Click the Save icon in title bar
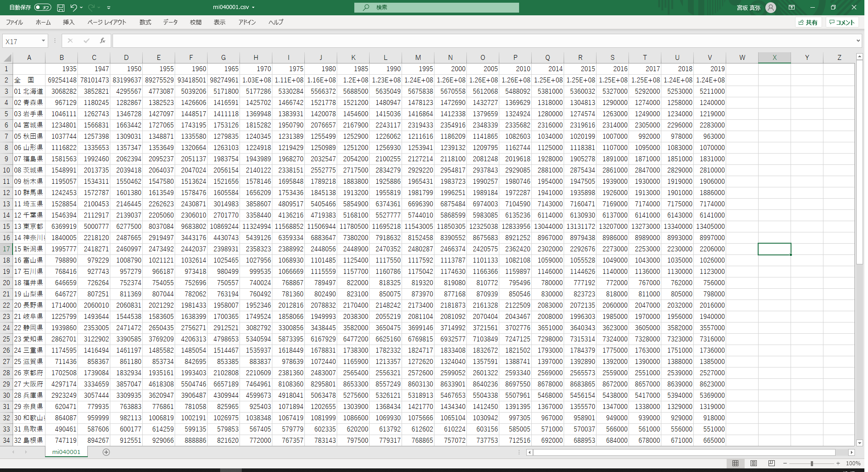 (61, 8)
